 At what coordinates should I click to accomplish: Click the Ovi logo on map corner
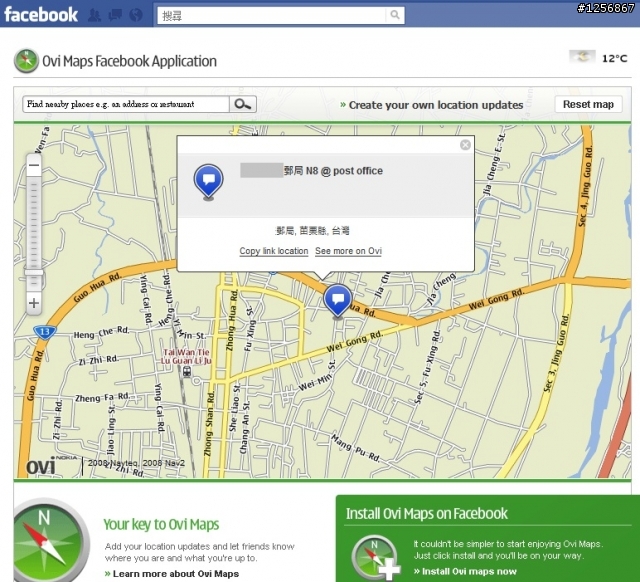pos(41,466)
